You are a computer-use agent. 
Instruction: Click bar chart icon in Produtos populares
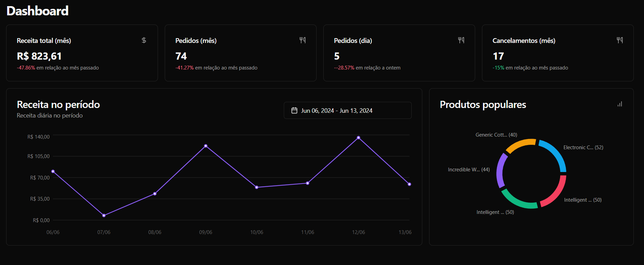[x=619, y=104]
